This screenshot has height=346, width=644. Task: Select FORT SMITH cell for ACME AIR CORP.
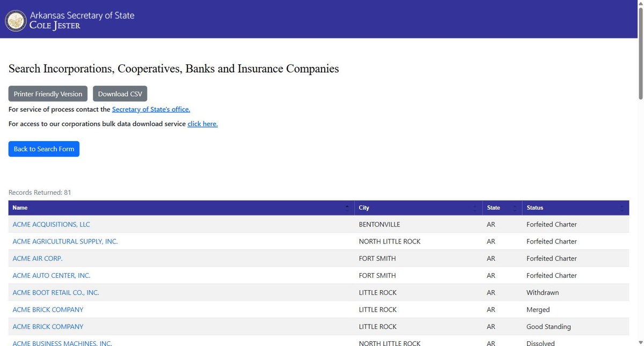click(418, 259)
